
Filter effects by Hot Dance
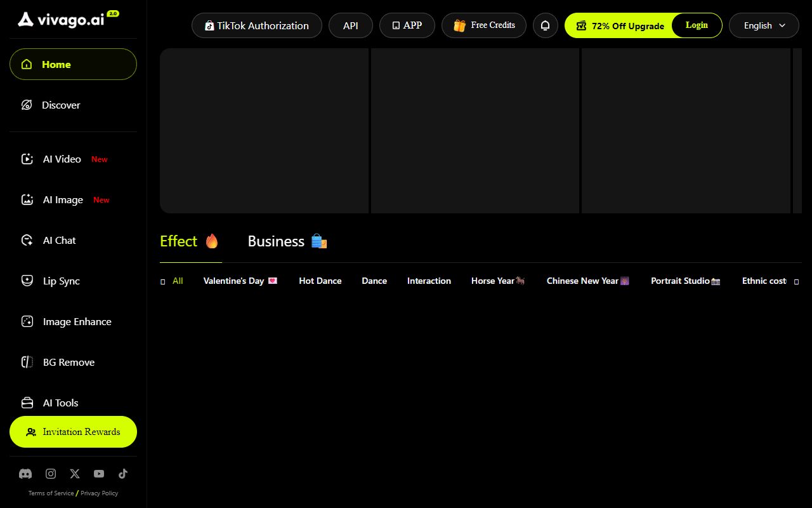pos(320,281)
